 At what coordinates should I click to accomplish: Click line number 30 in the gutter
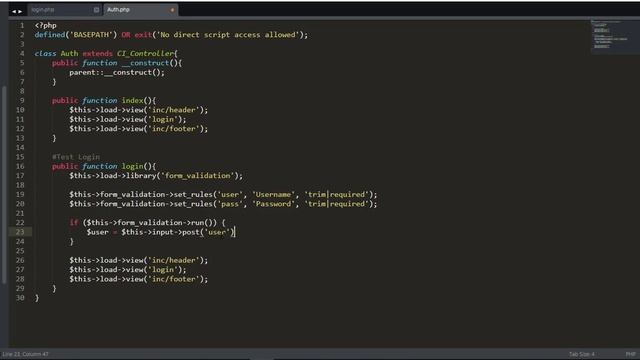20,298
